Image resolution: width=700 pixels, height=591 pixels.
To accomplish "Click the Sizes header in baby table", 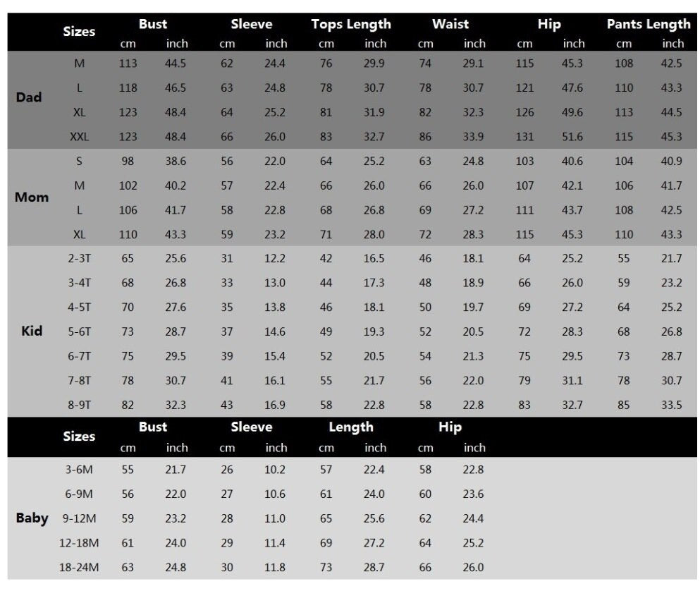I will [79, 436].
